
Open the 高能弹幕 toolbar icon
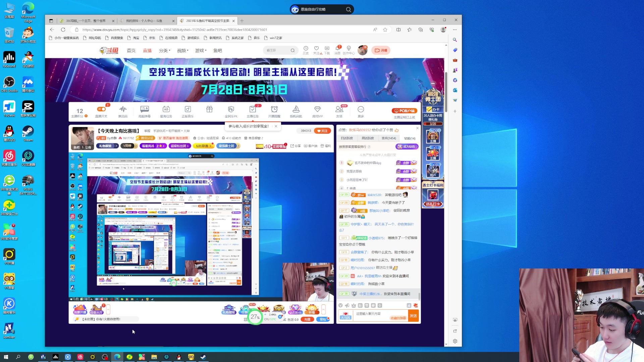click(145, 112)
